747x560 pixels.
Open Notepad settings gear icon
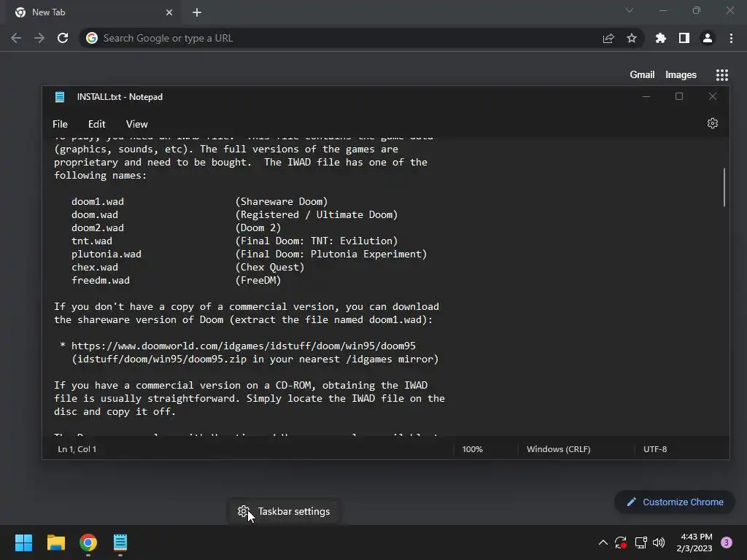(712, 123)
